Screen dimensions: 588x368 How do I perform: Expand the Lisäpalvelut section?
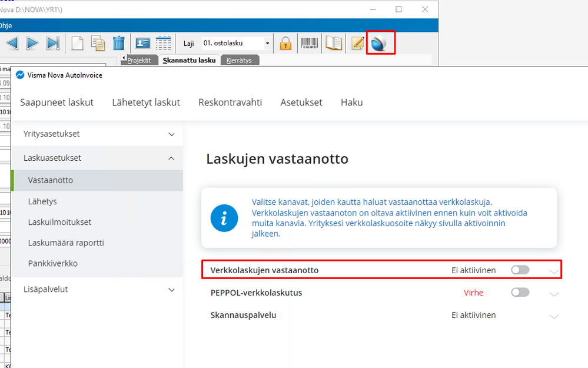pyautogui.click(x=98, y=290)
